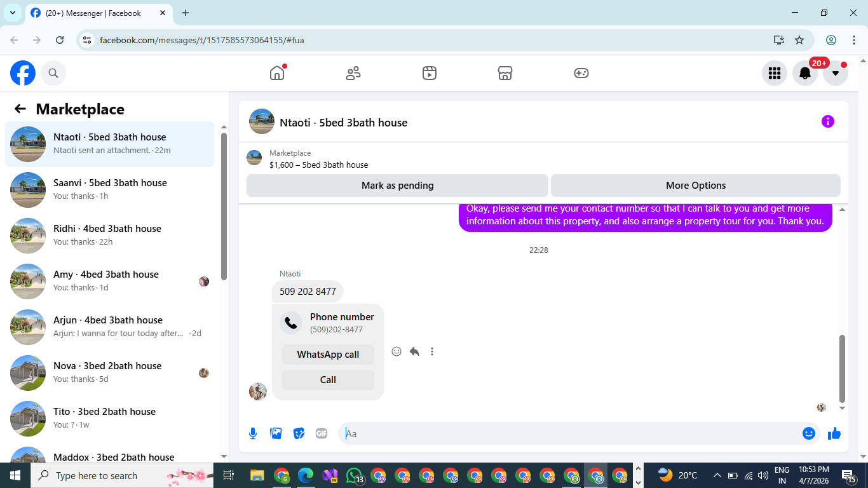
Task: Click the conversation list scrollbar
Action: click(224, 207)
